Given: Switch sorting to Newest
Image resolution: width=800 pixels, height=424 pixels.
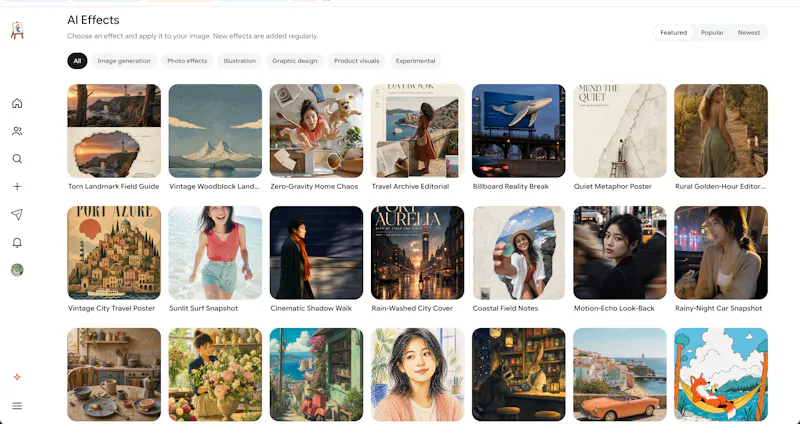Looking at the screenshot, I should tap(748, 33).
